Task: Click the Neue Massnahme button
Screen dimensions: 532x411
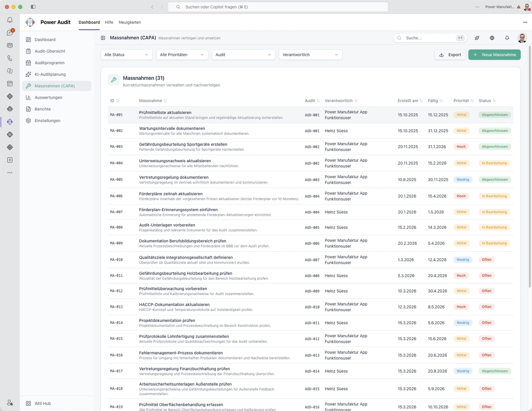Action: click(x=494, y=55)
